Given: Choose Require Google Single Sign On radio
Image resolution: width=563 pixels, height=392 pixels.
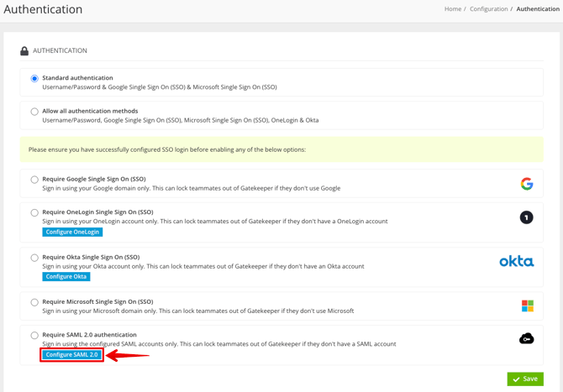Looking at the screenshot, I should click(34, 180).
